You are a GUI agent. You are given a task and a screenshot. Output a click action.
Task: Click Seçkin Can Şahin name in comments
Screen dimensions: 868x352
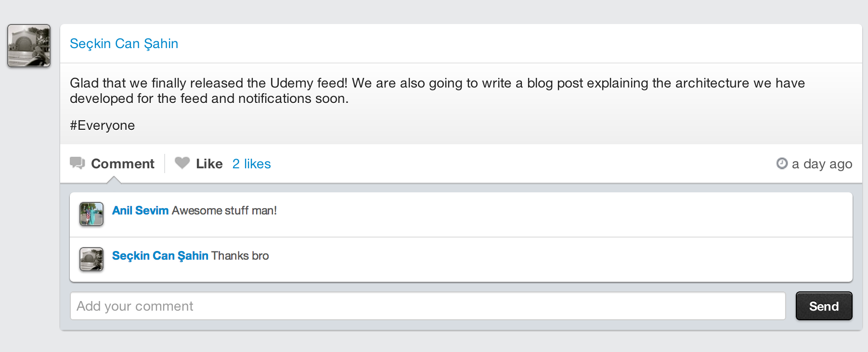[160, 256]
